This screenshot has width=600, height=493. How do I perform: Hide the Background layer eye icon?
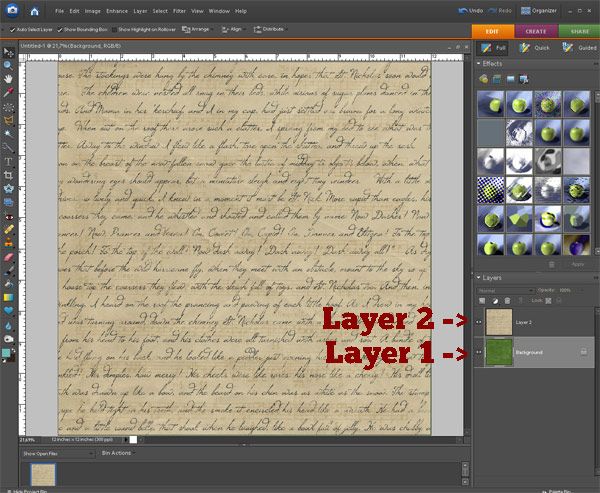point(479,352)
